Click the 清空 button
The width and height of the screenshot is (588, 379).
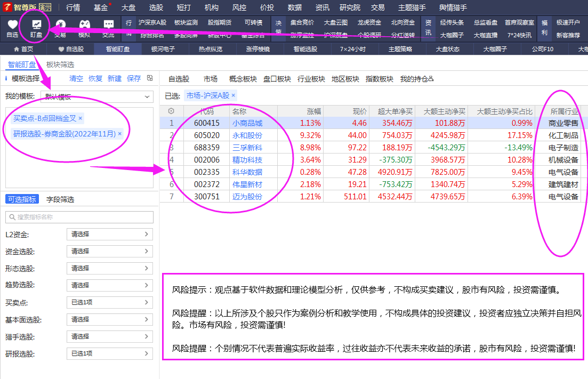tap(76, 78)
